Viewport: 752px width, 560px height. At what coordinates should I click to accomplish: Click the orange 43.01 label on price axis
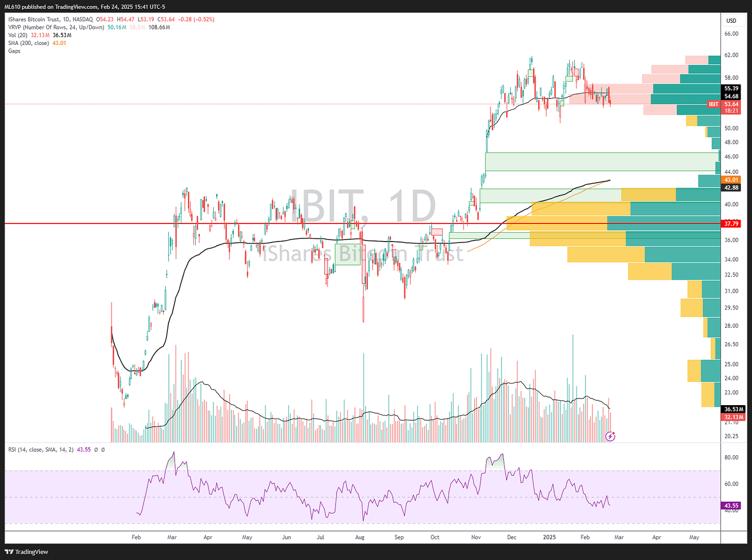pos(731,180)
